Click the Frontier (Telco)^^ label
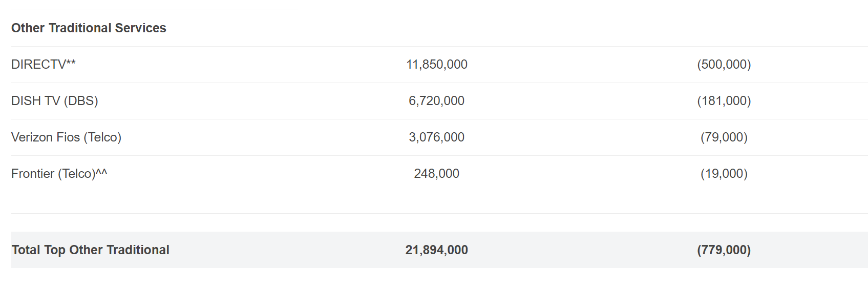The image size is (868, 285). pos(59,173)
